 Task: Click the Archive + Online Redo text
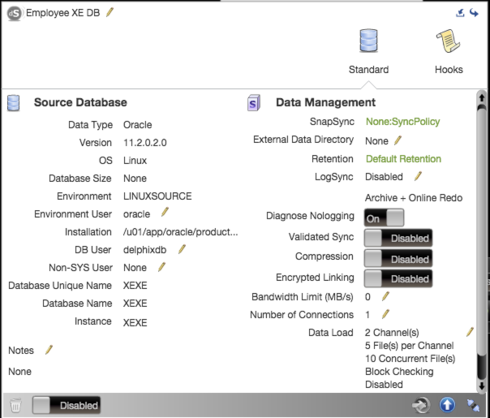pos(414,198)
